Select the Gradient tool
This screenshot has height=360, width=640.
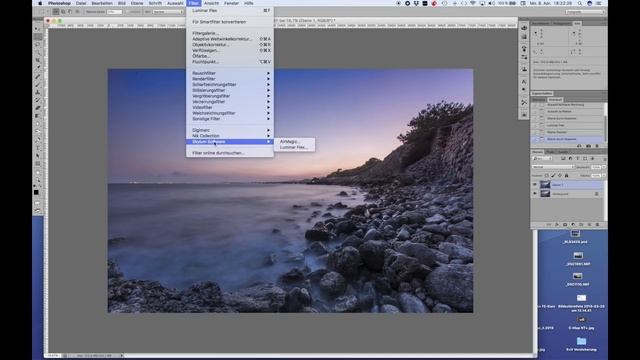38,116
